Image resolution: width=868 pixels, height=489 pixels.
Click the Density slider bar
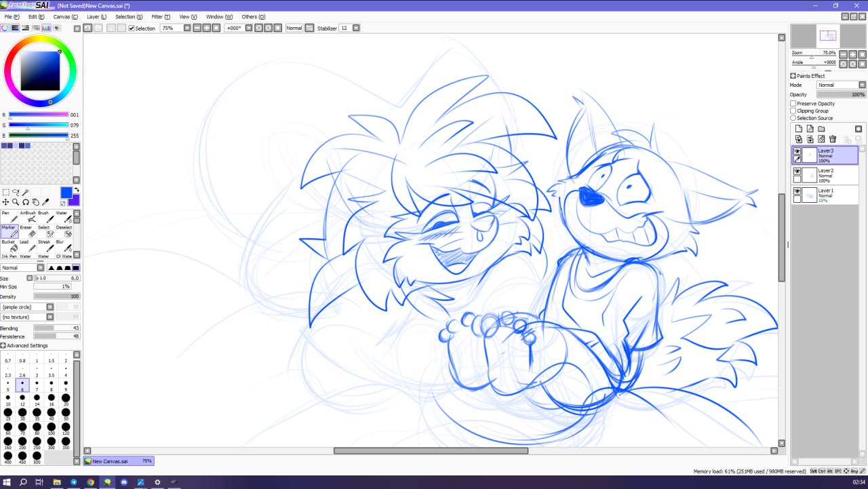pos(56,296)
